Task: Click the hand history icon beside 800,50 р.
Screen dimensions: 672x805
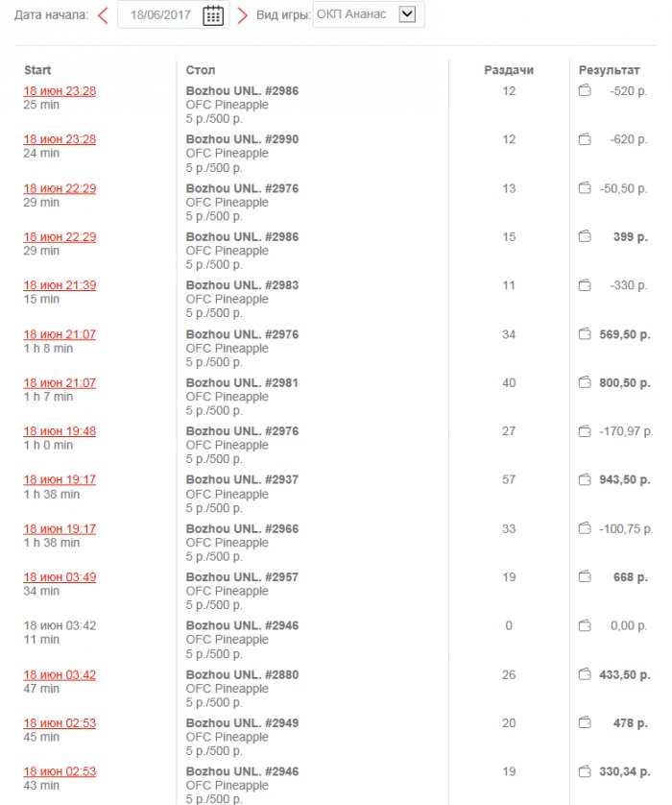Action: coord(585,382)
